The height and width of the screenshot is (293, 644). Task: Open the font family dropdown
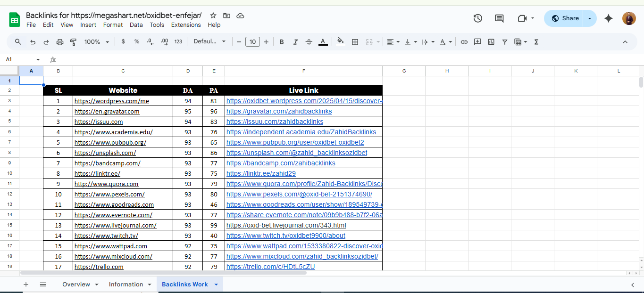click(x=209, y=42)
